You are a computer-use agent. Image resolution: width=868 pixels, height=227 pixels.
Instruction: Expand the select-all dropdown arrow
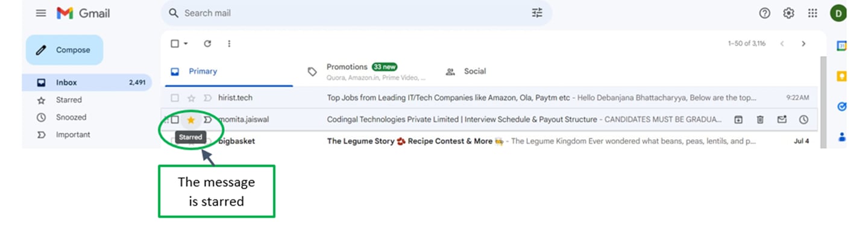[x=186, y=43]
